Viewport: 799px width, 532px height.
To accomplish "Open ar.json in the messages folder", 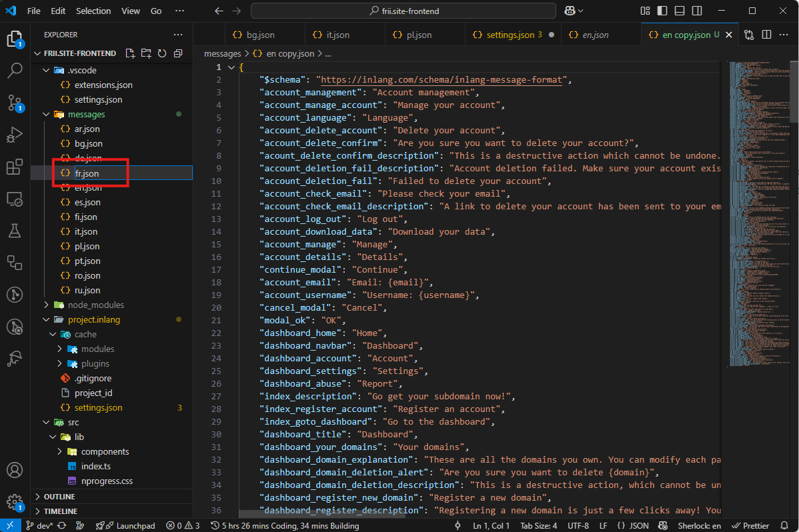I will (87, 129).
